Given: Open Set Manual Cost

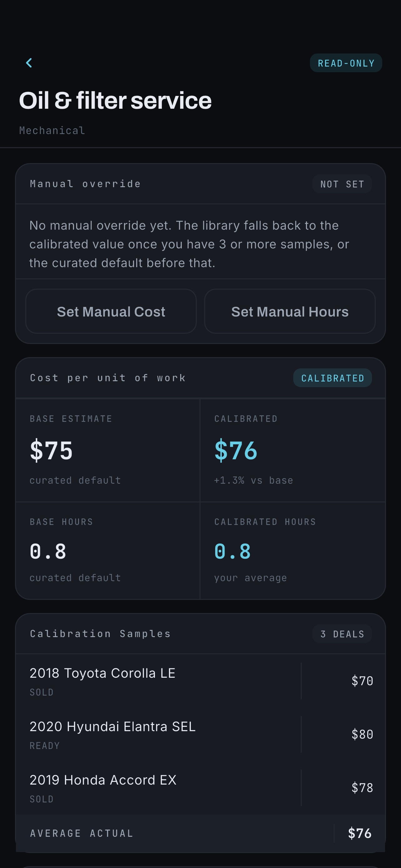Looking at the screenshot, I should pyautogui.click(x=111, y=311).
